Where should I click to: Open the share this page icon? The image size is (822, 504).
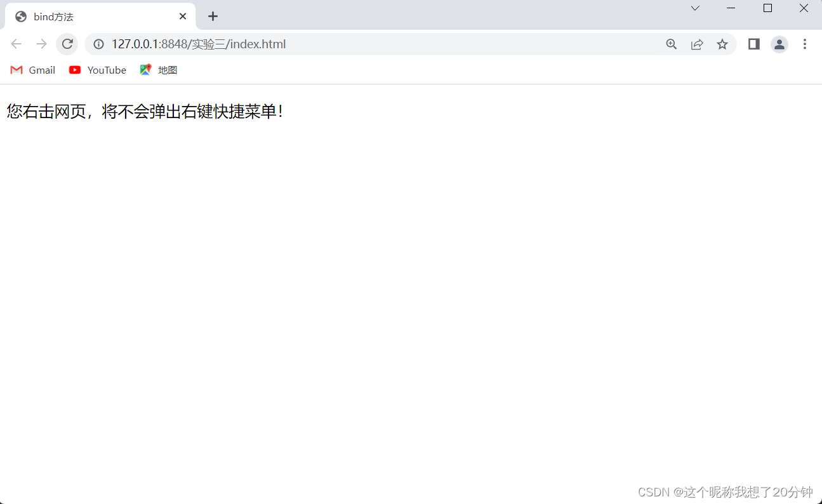(x=697, y=44)
